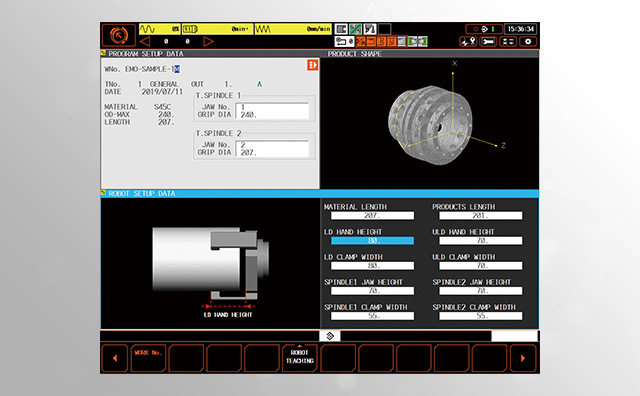Open the settings gear icon

pos(528,42)
